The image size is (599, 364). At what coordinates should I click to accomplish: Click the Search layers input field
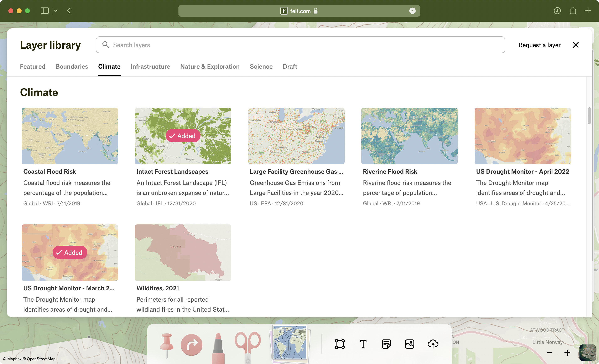click(300, 45)
